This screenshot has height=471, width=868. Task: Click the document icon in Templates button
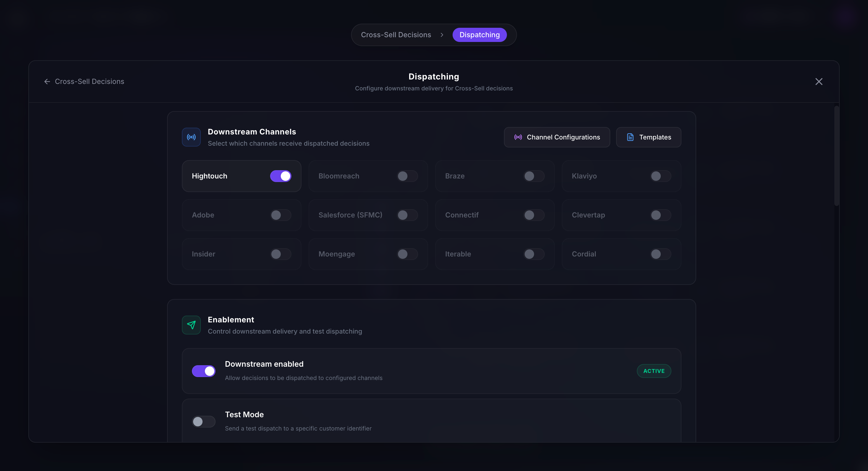pyautogui.click(x=630, y=137)
